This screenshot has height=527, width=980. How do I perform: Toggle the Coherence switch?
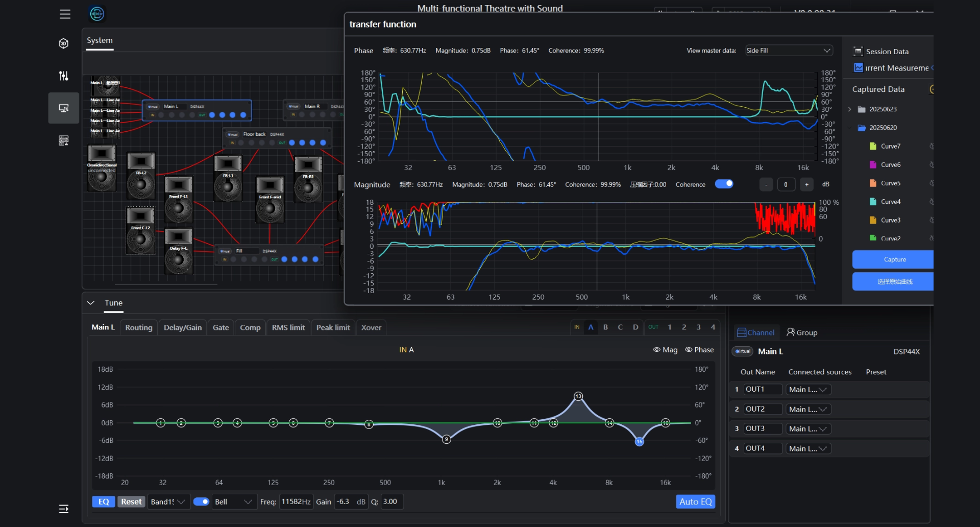point(724,184)
